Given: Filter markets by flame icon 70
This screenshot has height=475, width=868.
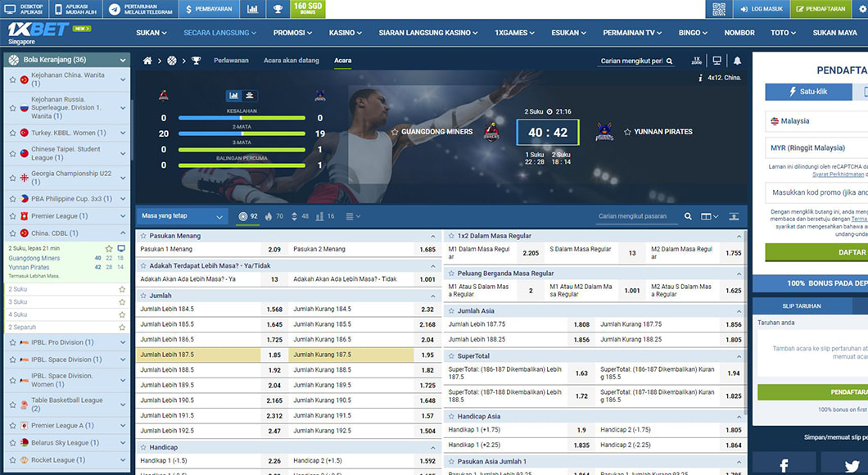Looking at the screenshot, I should point(274,216).
